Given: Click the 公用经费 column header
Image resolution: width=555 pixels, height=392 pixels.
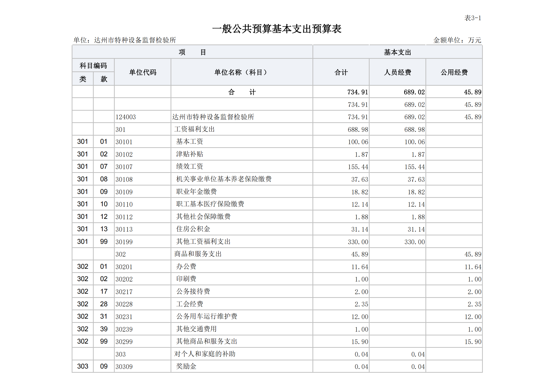Looking at the screenshot, I should click(454, 72).
